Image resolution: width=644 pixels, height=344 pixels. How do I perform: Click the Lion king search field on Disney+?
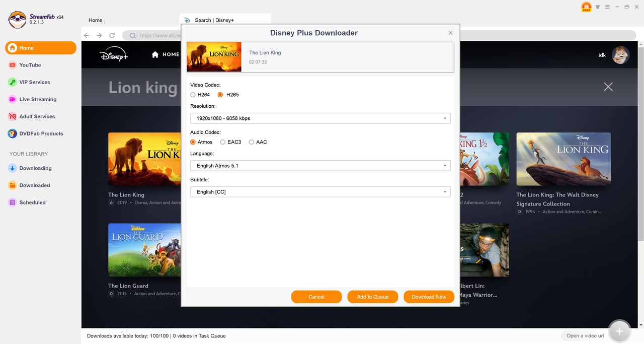point(143,88)
